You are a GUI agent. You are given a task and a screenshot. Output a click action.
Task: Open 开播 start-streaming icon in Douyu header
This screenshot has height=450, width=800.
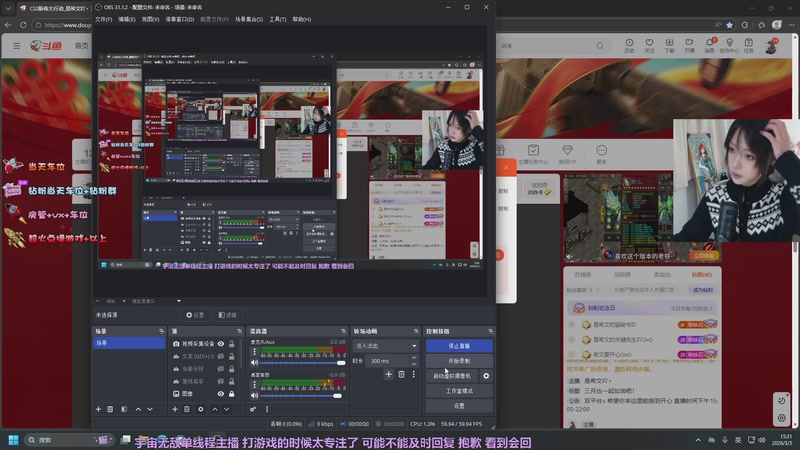pos(689,45)
